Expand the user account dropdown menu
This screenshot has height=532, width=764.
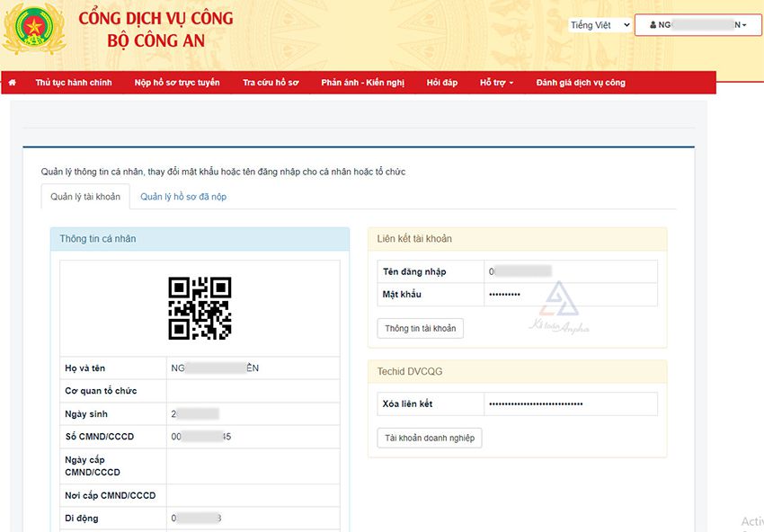(697, 25)
